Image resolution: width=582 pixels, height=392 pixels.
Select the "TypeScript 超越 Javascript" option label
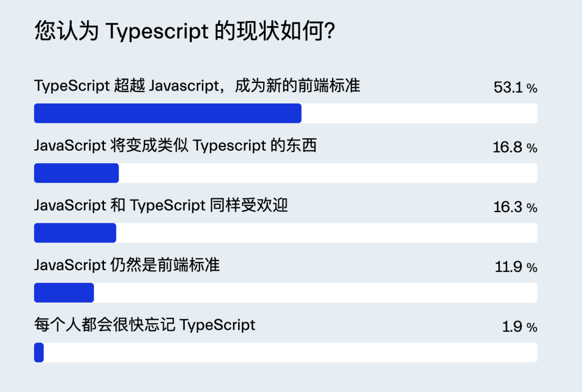pos(197,86)
